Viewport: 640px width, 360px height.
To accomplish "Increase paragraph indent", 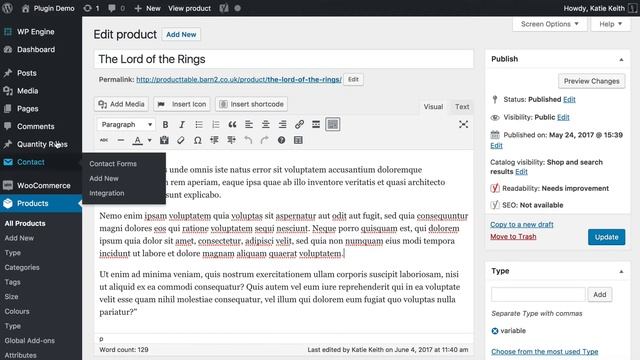I will point(231,140).
